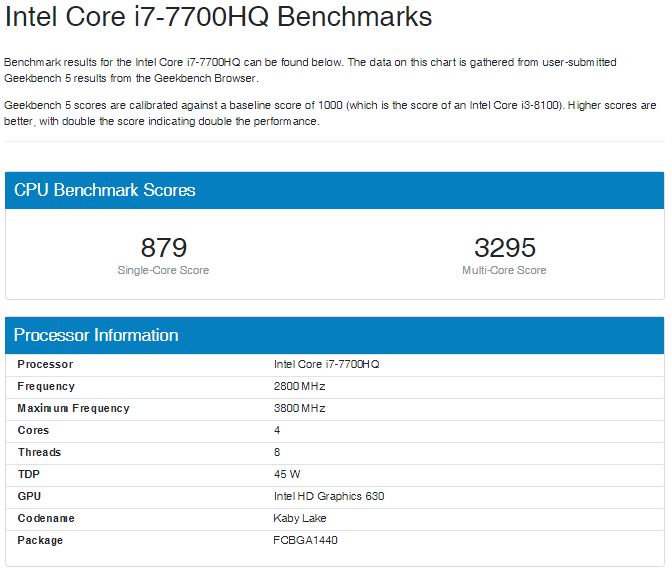Click the Processor Information panel header
Image resolution: width=672 pixels, height=571 pixels.
(x=96, y=335)
